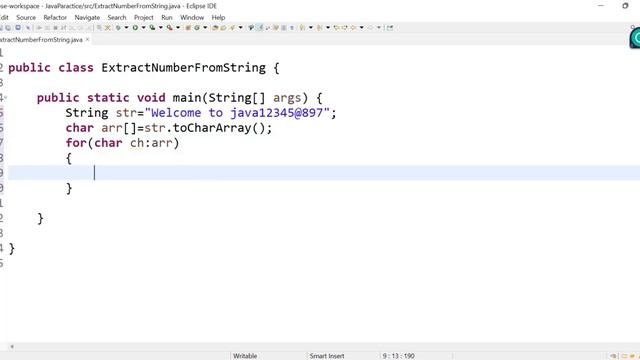Open the Back history dropdown arrow

pos(362,28)
